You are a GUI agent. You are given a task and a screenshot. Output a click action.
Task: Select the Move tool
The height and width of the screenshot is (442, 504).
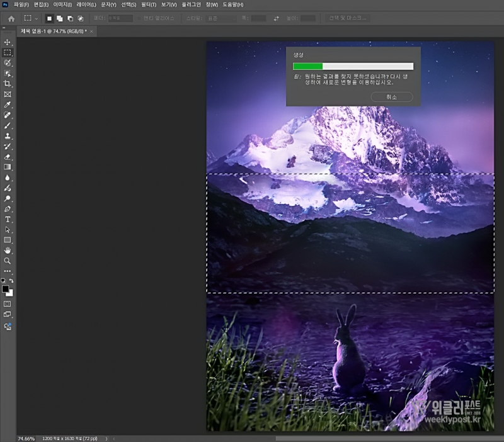(x=8, y=42)
